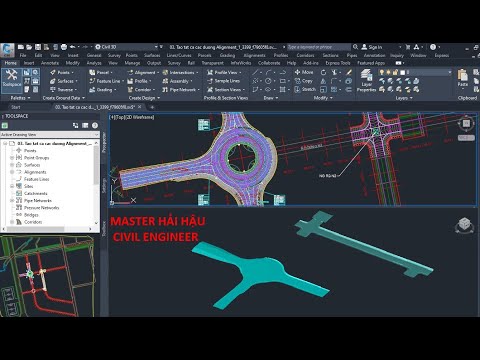Screen dimensions: 480x360
Task: Click the green Prospector master view icon
Action: coord(5,125)
